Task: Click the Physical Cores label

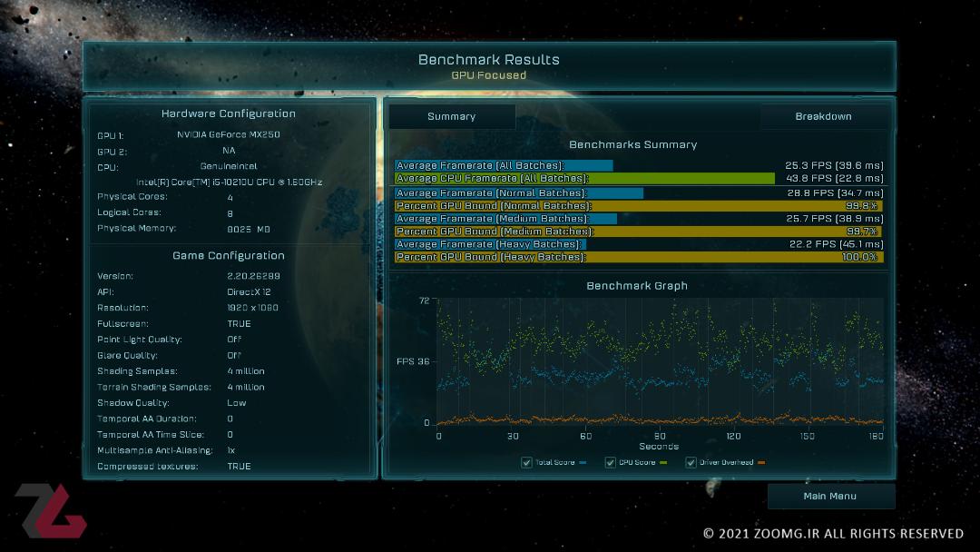Action: [132, 196]
